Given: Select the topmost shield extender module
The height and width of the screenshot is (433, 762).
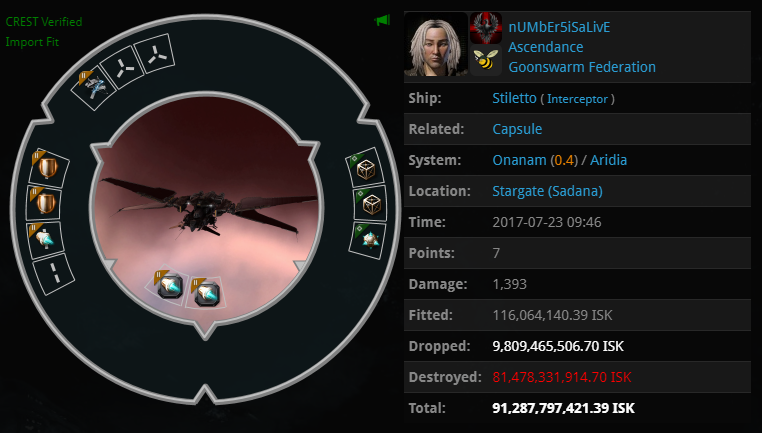Looking at the screenshot, I should click(x=47, y=168).
